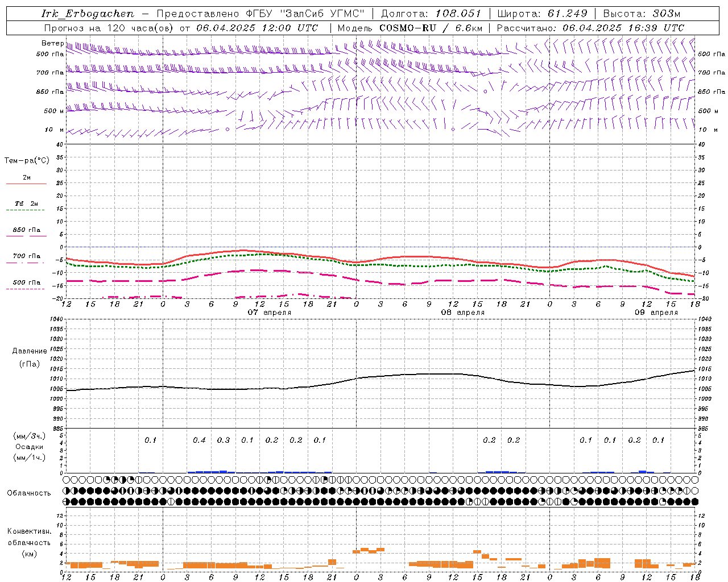
Task: Click the station name Irk_Erbogachen in the header
Action: (x=88, y=14)
